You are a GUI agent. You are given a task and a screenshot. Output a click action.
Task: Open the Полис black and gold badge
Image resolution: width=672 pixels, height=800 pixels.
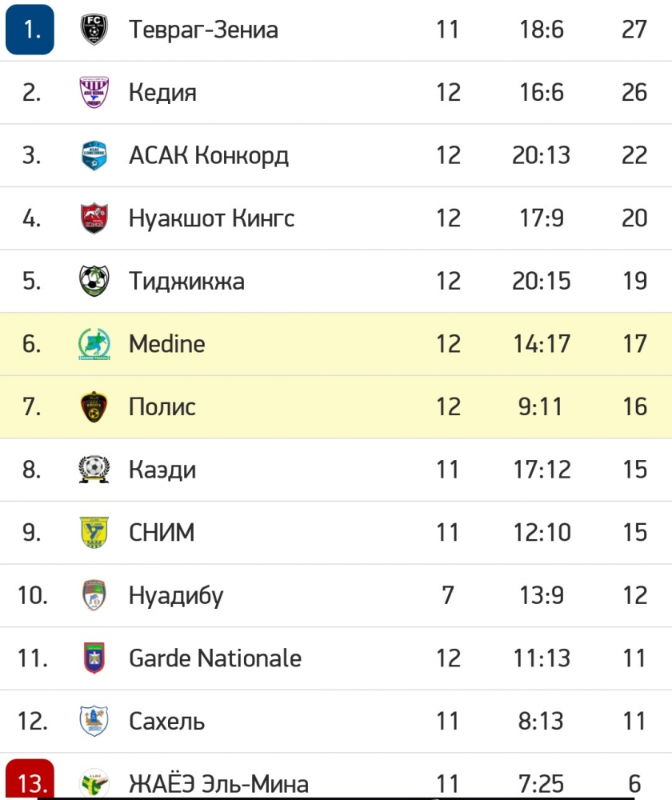(94, 406)
